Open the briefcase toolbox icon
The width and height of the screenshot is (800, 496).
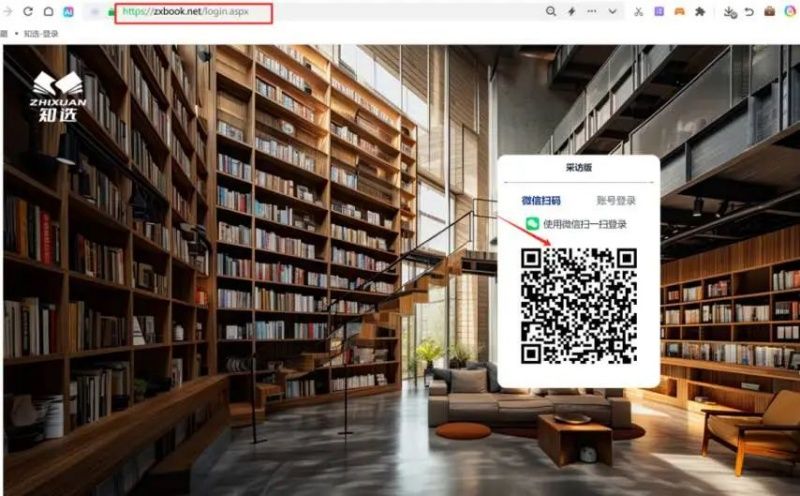tap(769, 11)
